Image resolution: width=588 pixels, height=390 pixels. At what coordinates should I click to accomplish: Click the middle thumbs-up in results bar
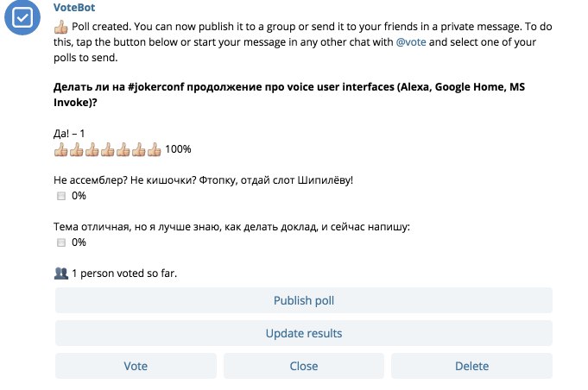[x=108, y=149]
